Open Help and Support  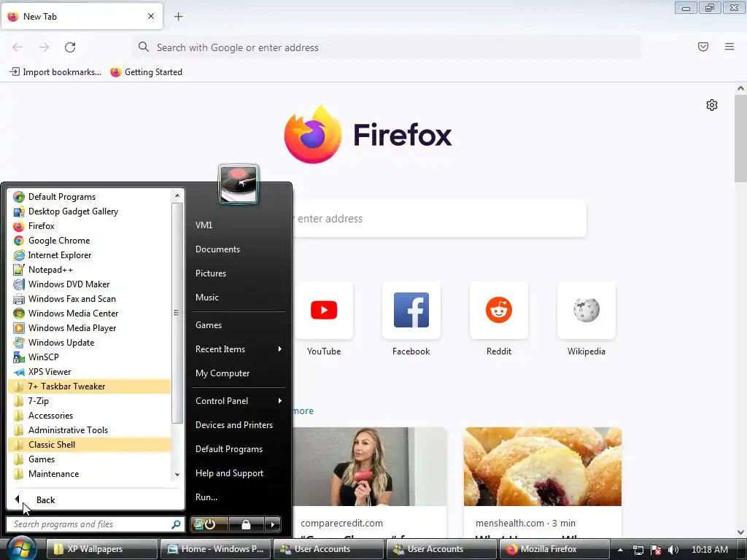tap(239, 472)
